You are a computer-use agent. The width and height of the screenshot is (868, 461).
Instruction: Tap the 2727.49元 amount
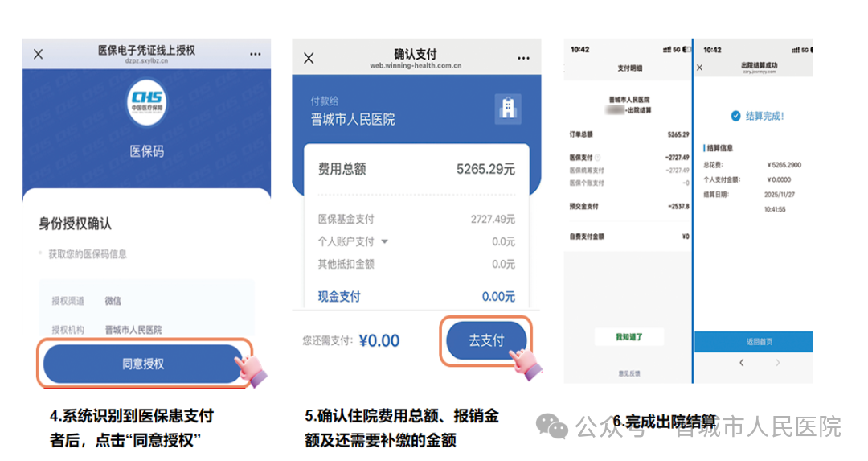click(493, 220)
